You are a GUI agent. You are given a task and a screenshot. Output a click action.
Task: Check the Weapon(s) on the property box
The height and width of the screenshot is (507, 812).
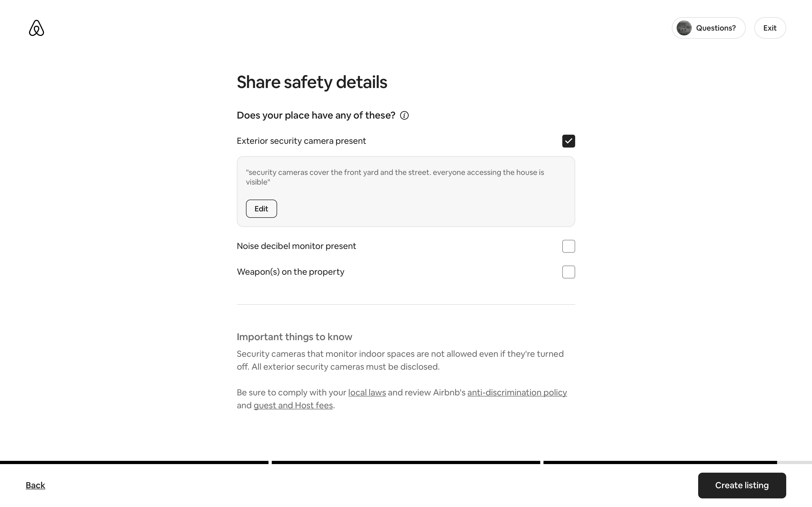pos(568,272)
